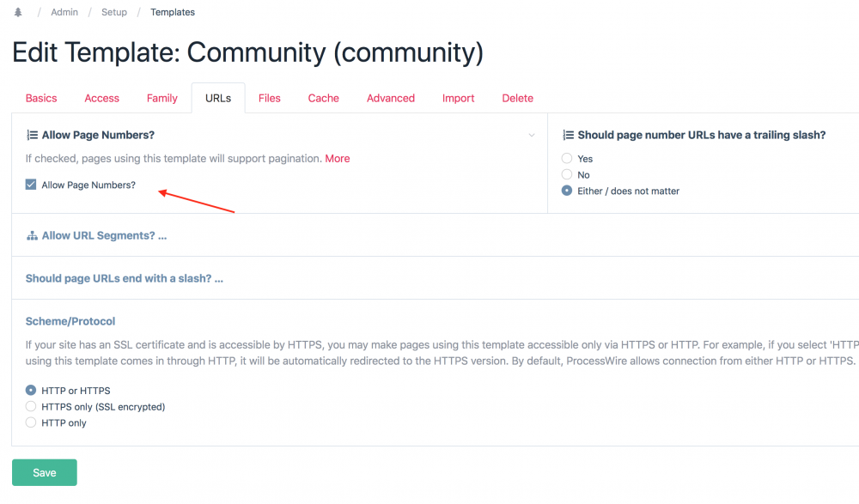This screenshot has height=504, width=859.
Task: Choose Either / does not matter option
Action: click(x=567, y=191)
